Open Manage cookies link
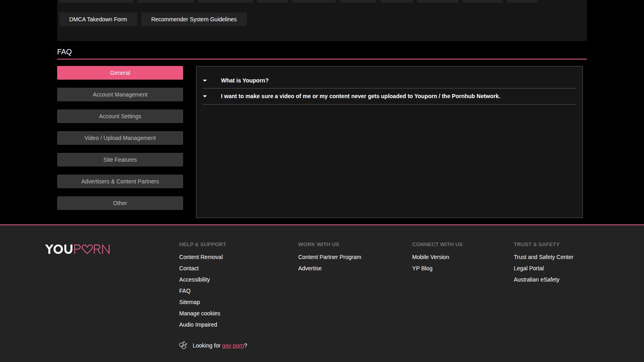 pyautogui.click(x=200, y=313)
